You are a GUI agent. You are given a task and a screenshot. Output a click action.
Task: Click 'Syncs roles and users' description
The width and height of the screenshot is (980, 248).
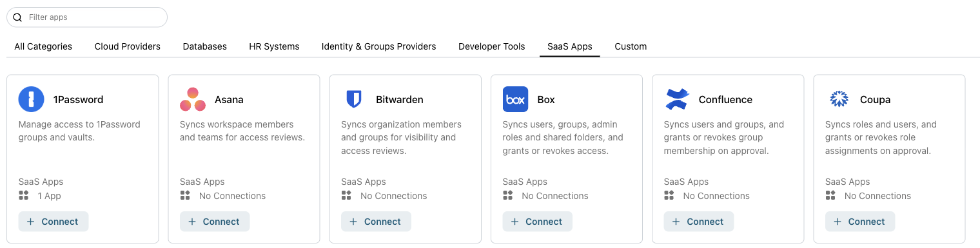pyautogui.click(x=881, y=138)
